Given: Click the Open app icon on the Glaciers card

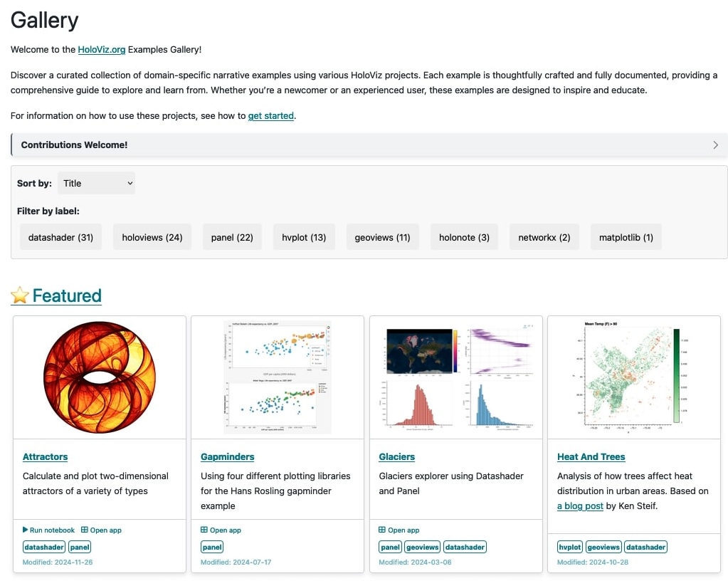Looking at the screenshot, I should (382, 530).
